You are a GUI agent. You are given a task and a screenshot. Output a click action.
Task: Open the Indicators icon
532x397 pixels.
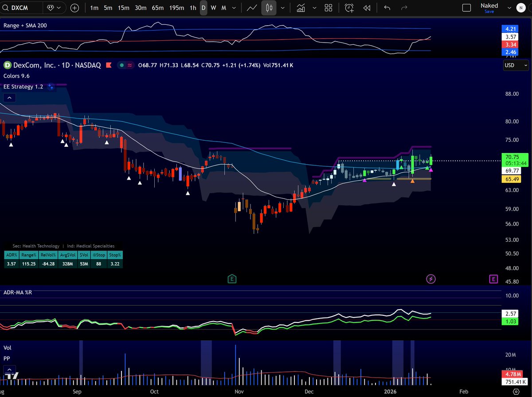pyautogui.click(x=301, y=8)
